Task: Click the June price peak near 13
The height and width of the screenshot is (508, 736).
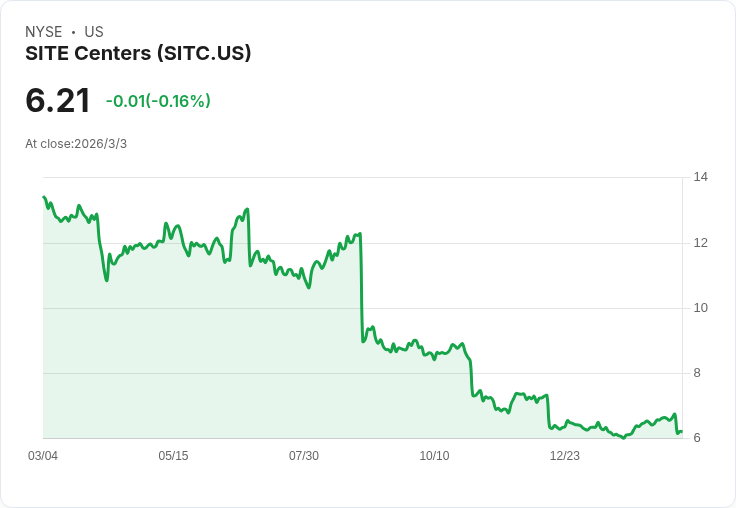Action: [x=247, y=210]
